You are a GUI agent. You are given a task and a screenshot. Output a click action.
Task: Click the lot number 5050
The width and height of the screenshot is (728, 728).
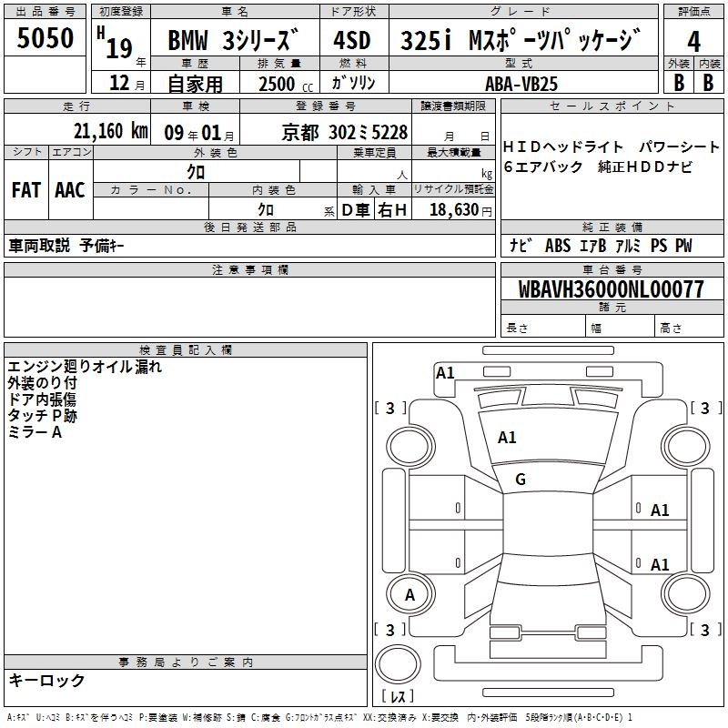[45, 38]
